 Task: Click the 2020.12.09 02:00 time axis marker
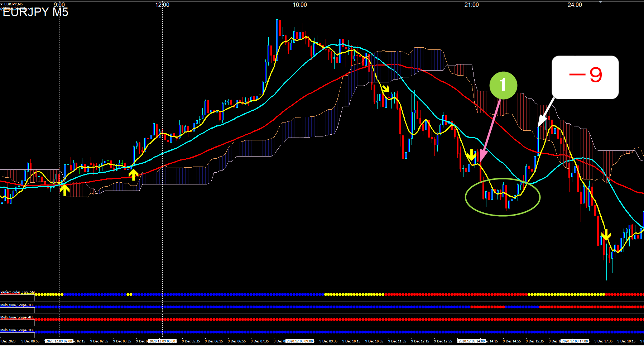click(59, 341)
